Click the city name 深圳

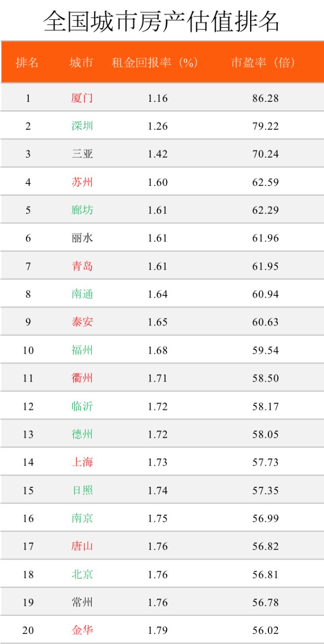coord(82,126)
